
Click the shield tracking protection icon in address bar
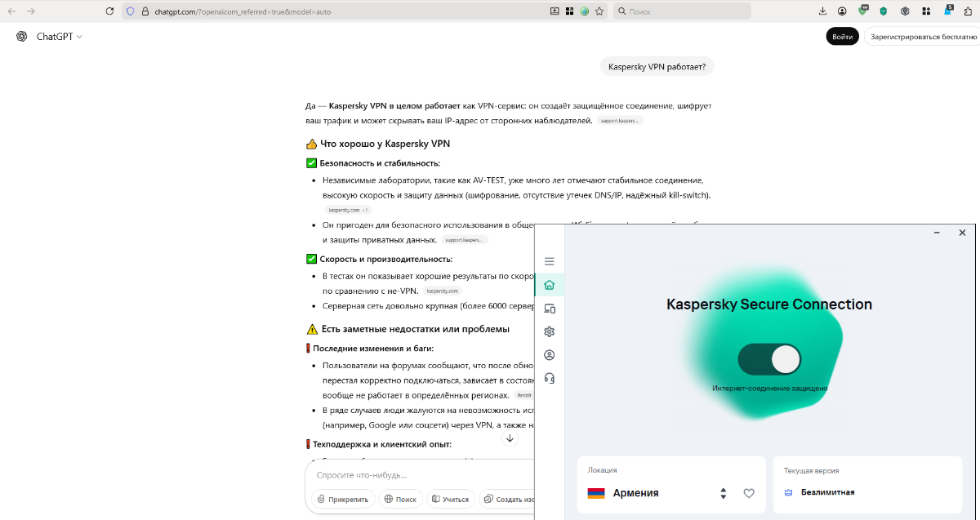(x=130, y=11)
